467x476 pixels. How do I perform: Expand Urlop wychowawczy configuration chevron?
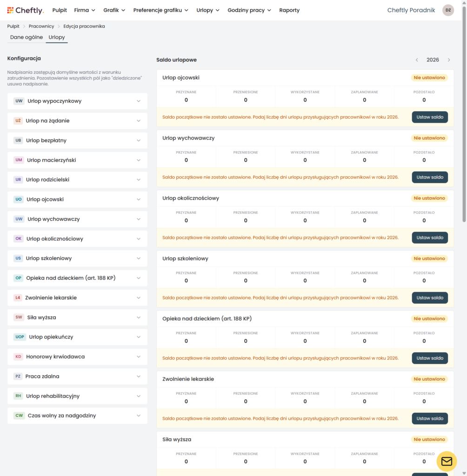pos(139,219)
